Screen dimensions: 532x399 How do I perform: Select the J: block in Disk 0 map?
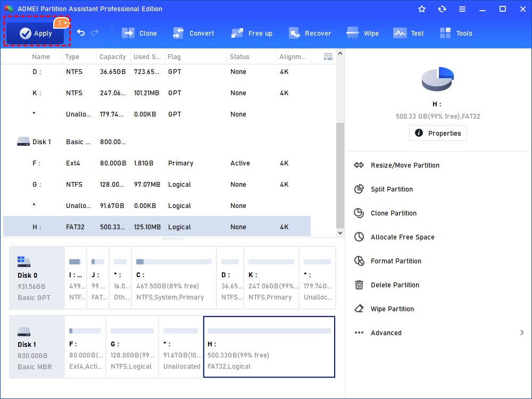tap(98, 278)
